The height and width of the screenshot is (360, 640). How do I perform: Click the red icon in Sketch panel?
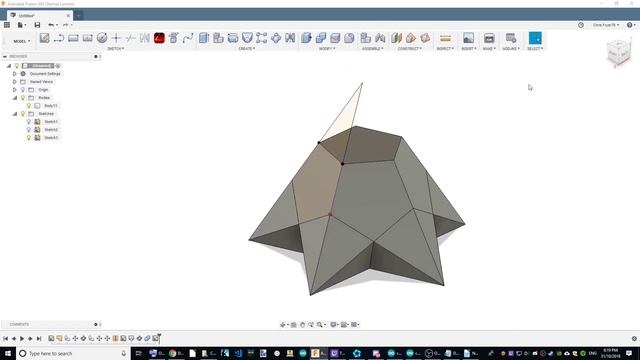[x=159, y=38]
